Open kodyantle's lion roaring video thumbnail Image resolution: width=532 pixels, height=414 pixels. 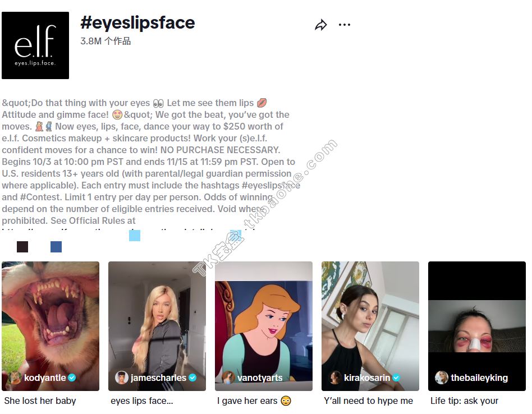pyautogui.click(x=51, y=326)
